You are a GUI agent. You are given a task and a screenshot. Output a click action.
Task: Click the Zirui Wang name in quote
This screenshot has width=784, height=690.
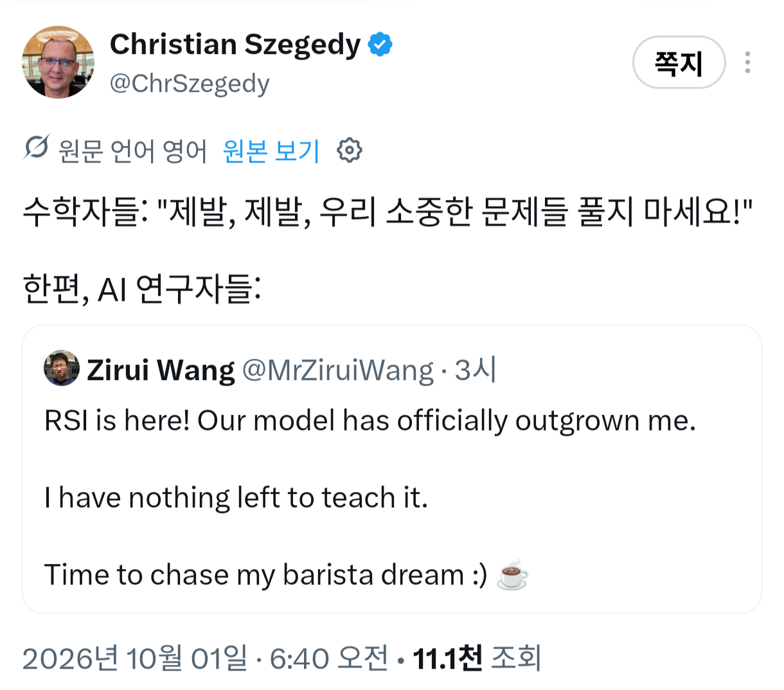[161, 370]
